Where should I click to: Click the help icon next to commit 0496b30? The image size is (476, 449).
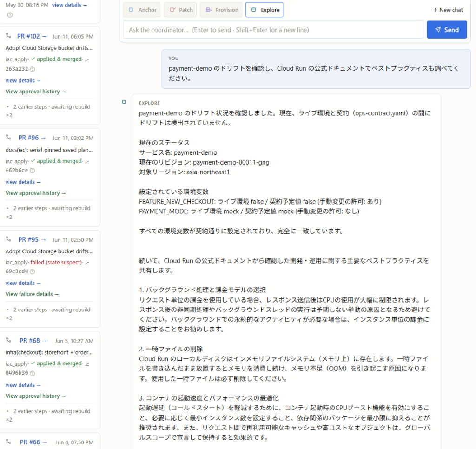click(x=33, y=373)
